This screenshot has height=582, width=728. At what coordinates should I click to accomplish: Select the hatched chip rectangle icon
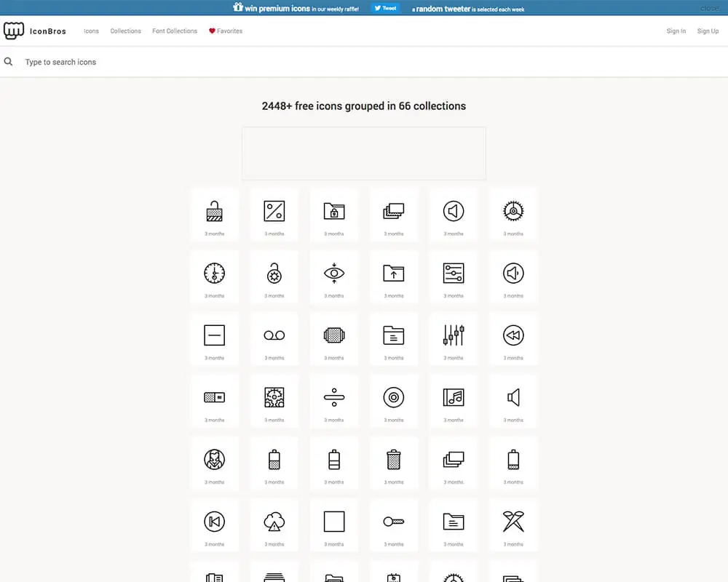tap(334, 335)
